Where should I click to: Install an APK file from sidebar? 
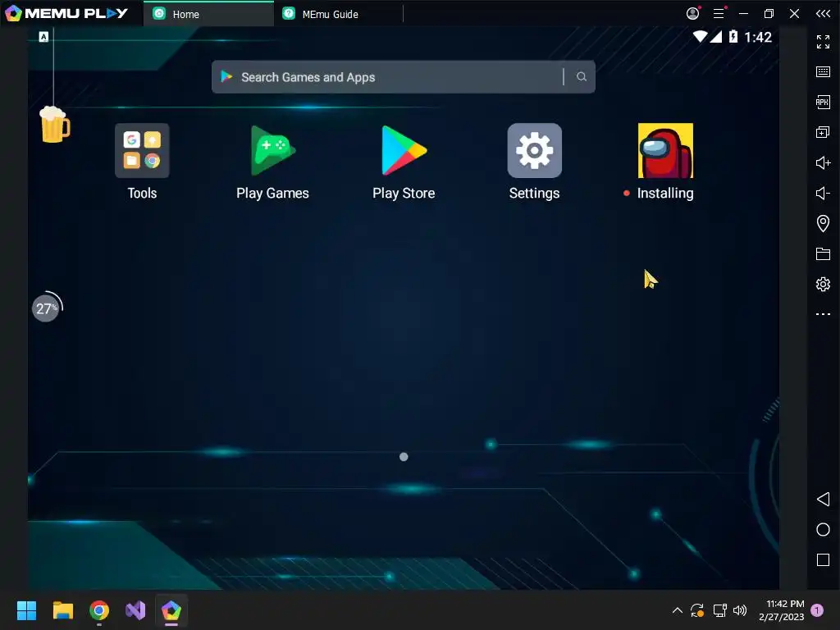pos(823,102)
